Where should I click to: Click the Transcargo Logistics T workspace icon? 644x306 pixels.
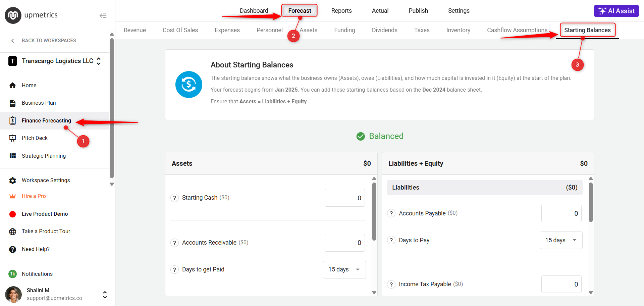click(x=13, y=61)
